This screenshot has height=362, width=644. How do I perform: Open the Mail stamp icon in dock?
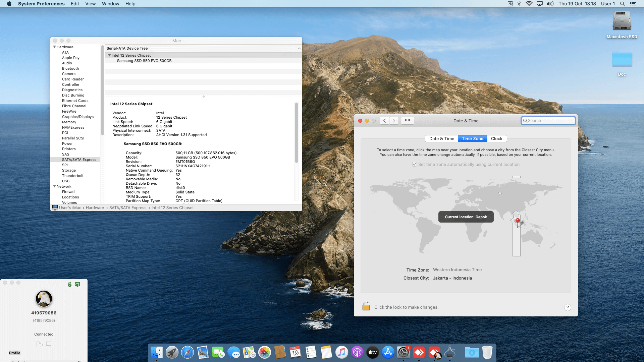(203, 352)
